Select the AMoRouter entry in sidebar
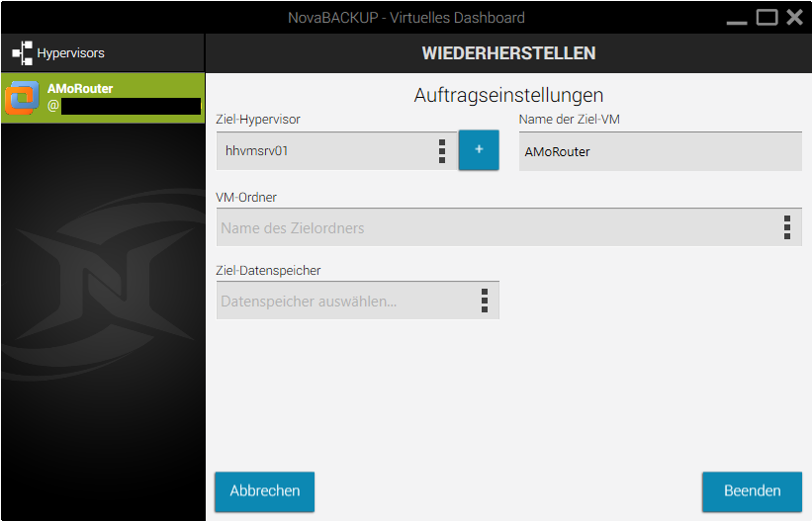The height and width of the screenshot is (521, 812). pyautogui.click(x=103, y=98)
